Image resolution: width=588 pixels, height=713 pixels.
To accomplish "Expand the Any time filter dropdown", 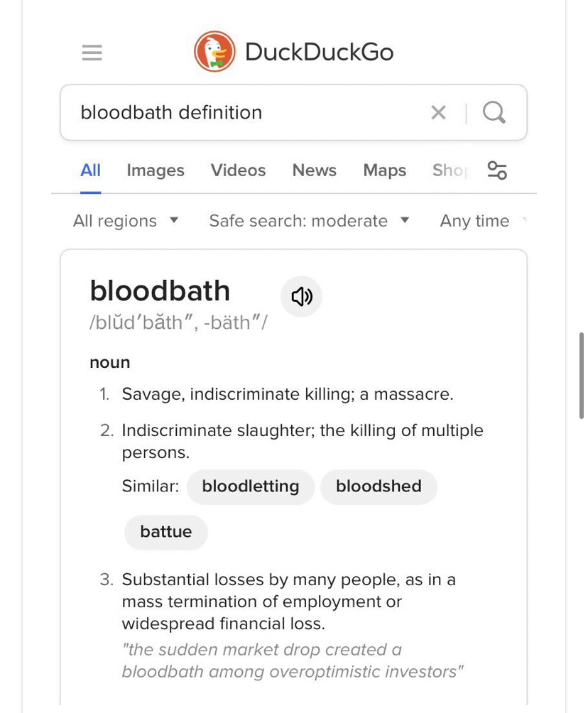I will coord(483,221).
